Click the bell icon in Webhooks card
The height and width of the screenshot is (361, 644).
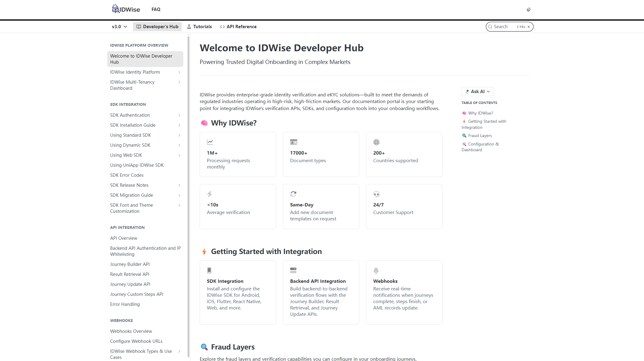point(376,270)
